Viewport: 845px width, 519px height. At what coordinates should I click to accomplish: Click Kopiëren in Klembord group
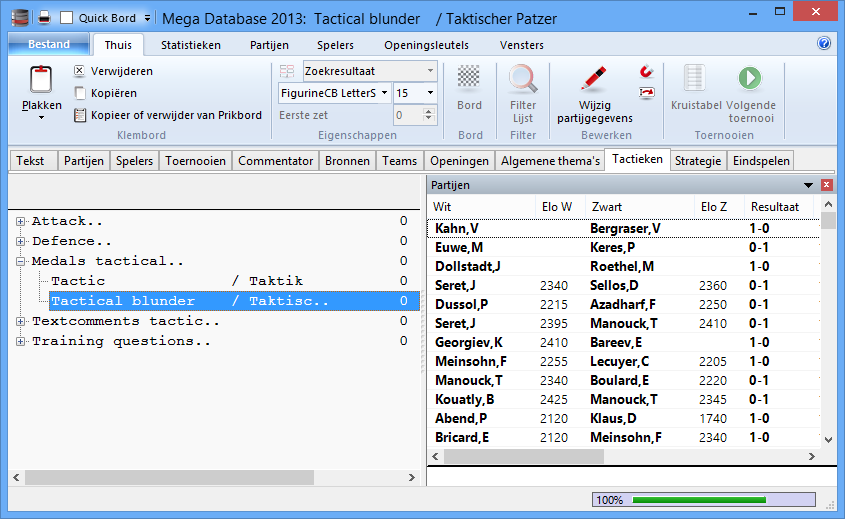[106, 93]
